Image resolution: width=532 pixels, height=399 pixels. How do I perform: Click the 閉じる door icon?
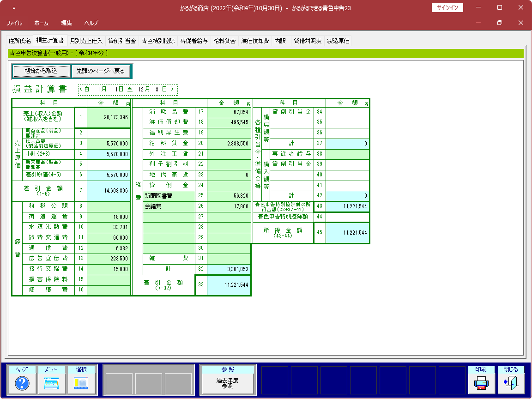click(x=511, y=380)
